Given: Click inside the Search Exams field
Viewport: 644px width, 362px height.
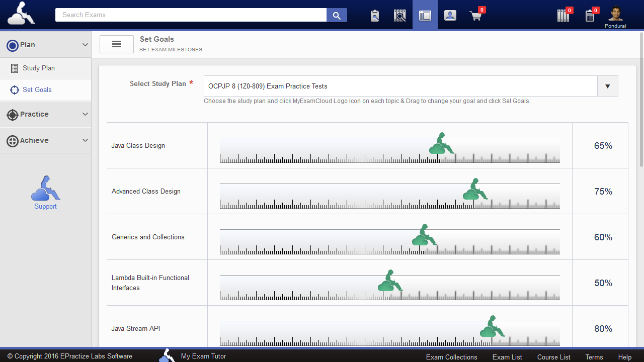Looking at the screenshot, I should pos(191,15).
